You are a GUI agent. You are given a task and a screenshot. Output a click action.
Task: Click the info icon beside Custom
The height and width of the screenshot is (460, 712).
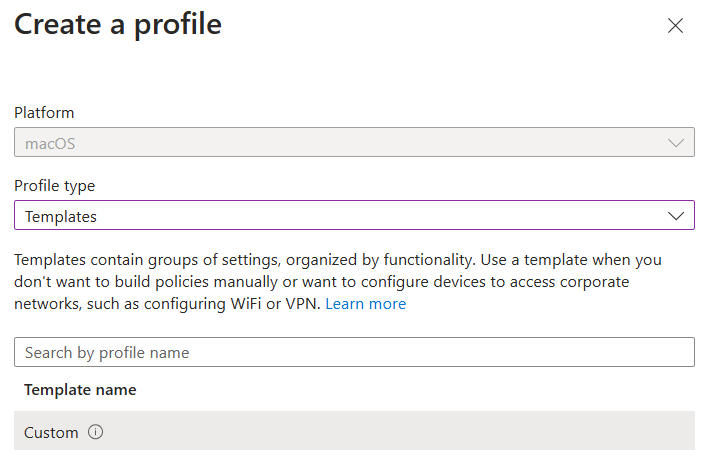(96, 433)
